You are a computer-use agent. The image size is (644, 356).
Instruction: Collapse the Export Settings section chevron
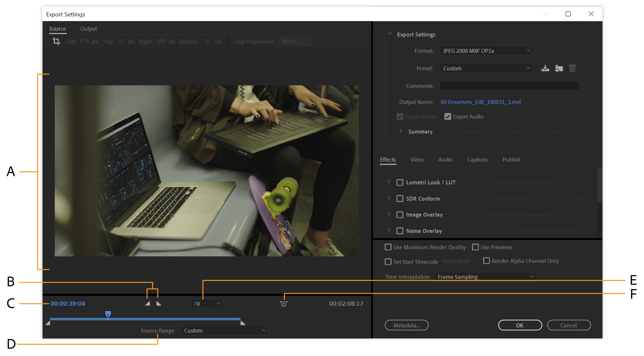(390, 33)
